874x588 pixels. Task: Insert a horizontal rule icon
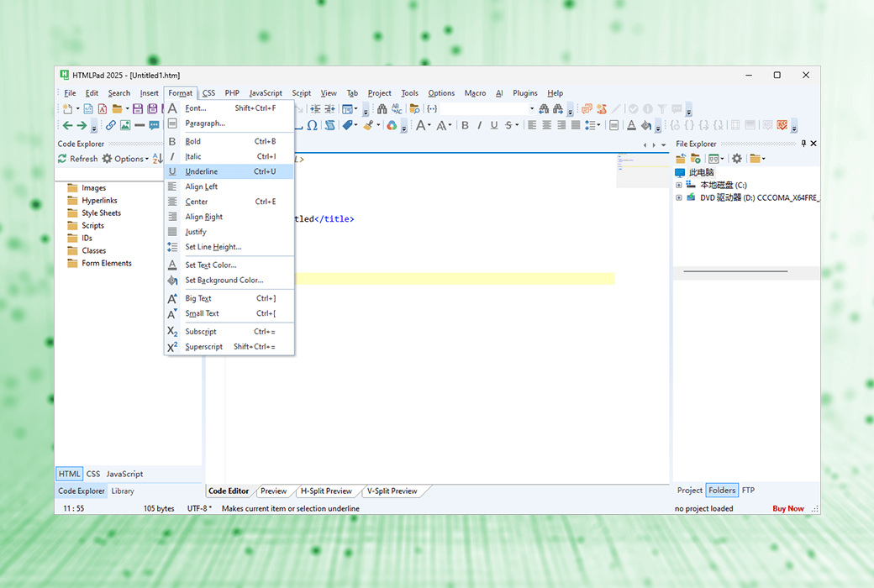(x=140, y=125)
